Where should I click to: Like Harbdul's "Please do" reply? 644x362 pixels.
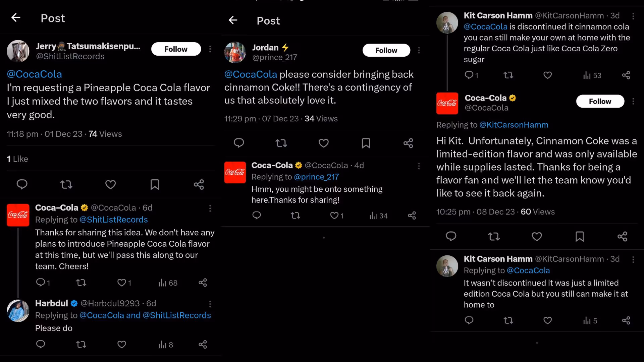(x=122, y=345)
